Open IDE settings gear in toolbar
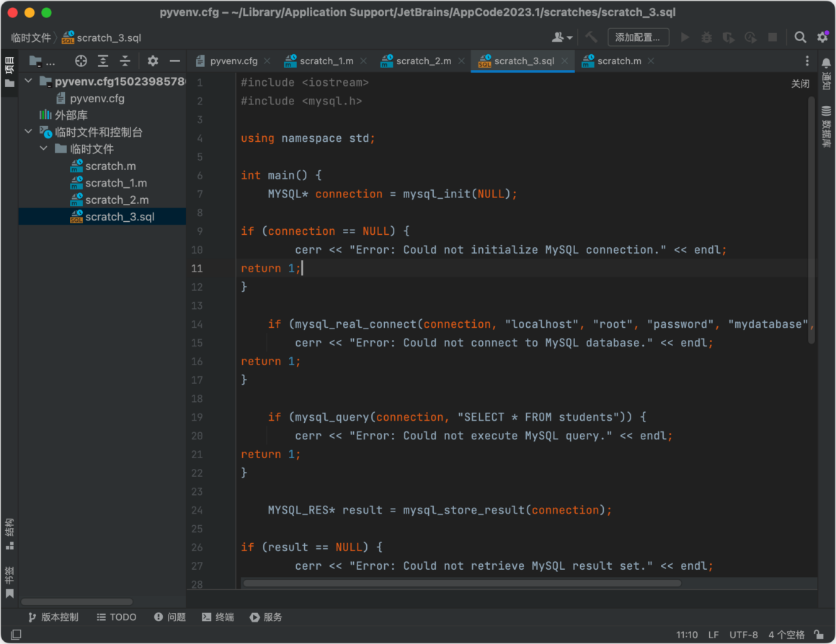 coord(823,37)
